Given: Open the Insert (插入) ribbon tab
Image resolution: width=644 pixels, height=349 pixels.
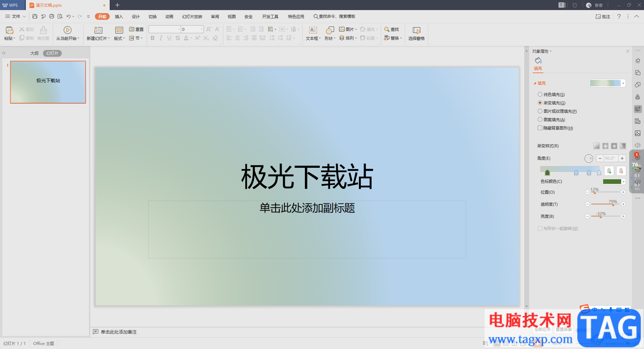Looking at the screenshot, I should coord(119,16).
